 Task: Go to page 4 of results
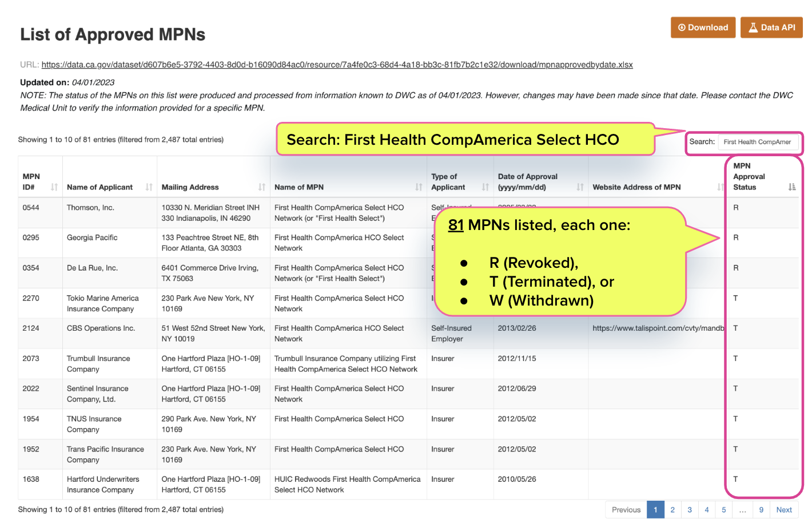tap(707, 510)
